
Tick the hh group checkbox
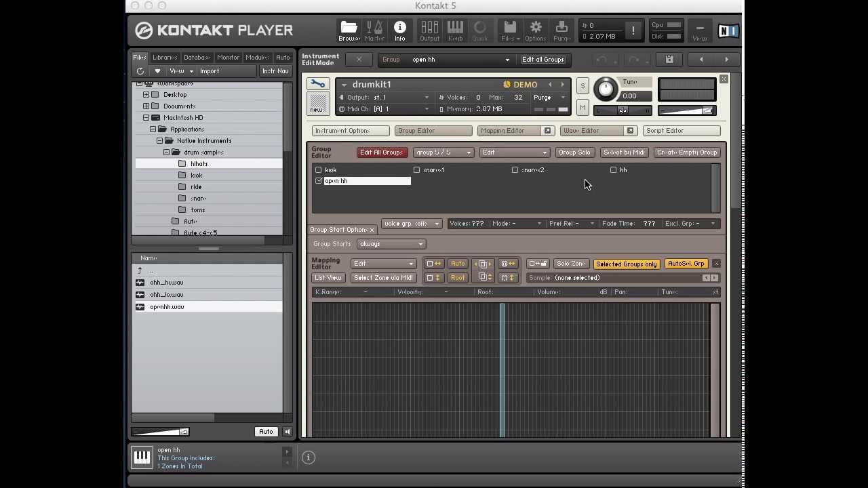pos(613,170)
